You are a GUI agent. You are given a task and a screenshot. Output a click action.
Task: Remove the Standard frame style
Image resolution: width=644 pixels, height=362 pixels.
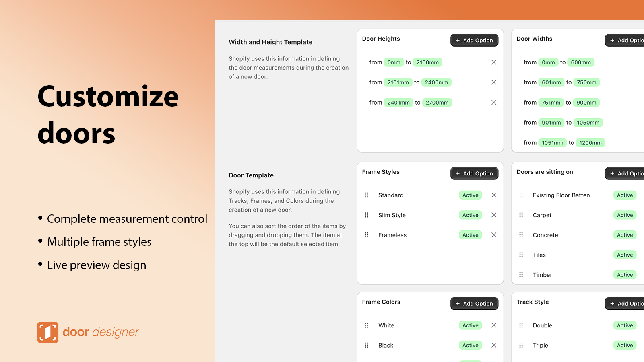[x=494, y=195]
